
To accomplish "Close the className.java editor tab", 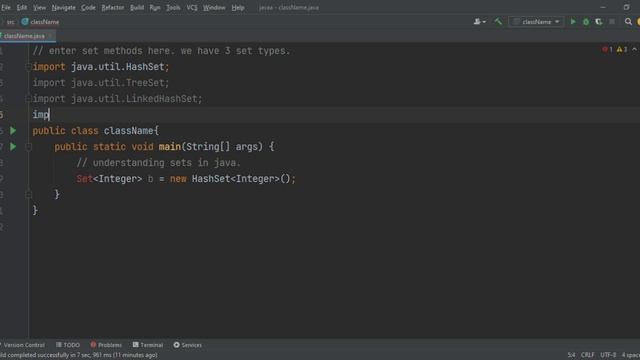I will [x=50, y=36].
